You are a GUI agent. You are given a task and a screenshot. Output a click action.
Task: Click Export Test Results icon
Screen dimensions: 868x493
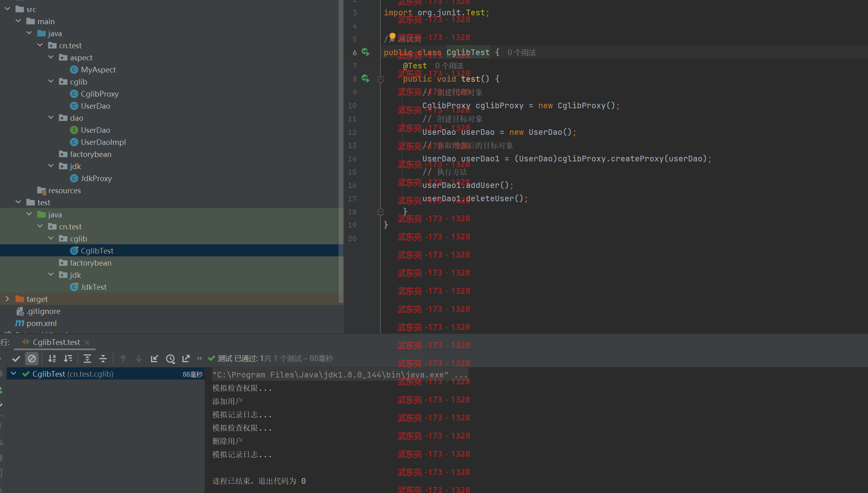tap(186, 358)
